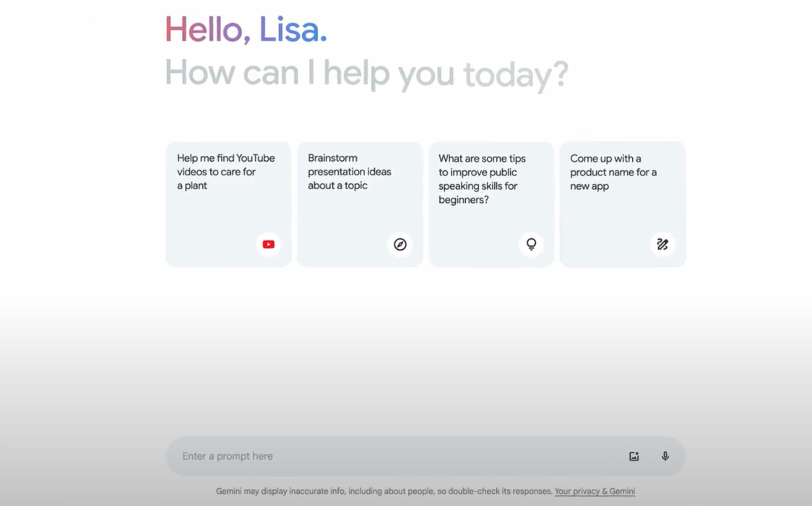Click the "How can I help you" heading

tap(309, 73)
